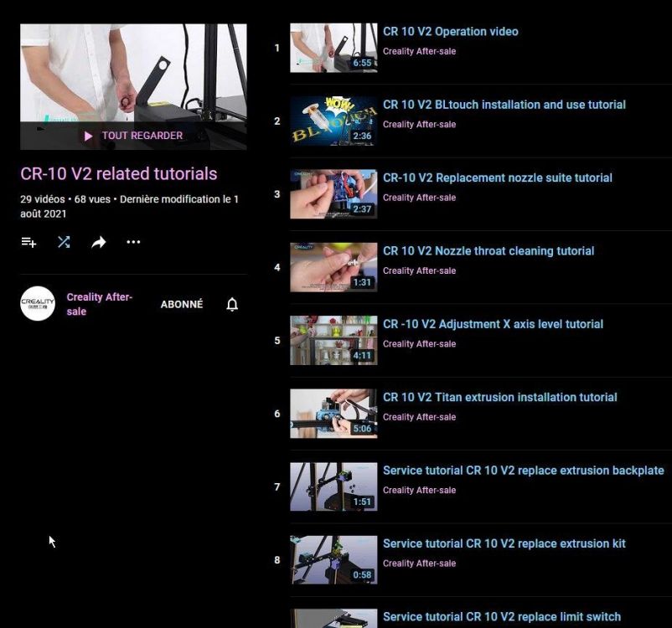This screenshot has width=672, height=628.
Task: Click the shuffle playlist icon
Action: click(x=64, y=242)
